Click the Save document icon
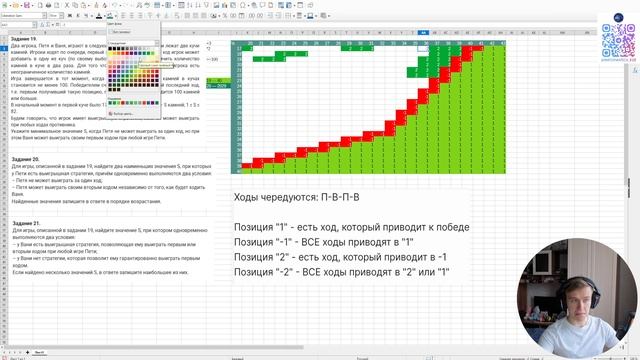The height and width of the screenshot is (360, 640). 27,5
